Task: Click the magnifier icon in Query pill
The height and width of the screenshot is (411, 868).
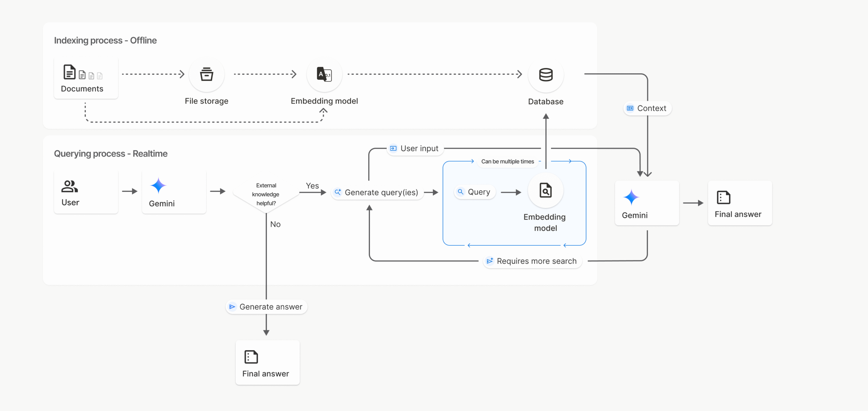Action: click(460, 192)
